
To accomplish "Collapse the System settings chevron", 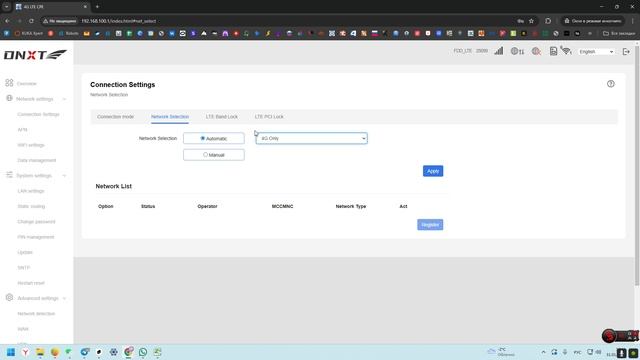I will (x=64, y=176).
